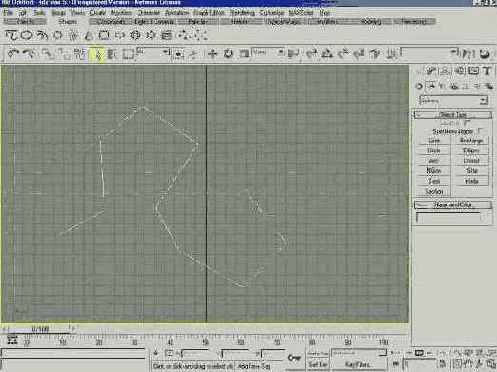The image size is (497, 372).
Task: Click the Set Key button
Action: click(318, 364)
